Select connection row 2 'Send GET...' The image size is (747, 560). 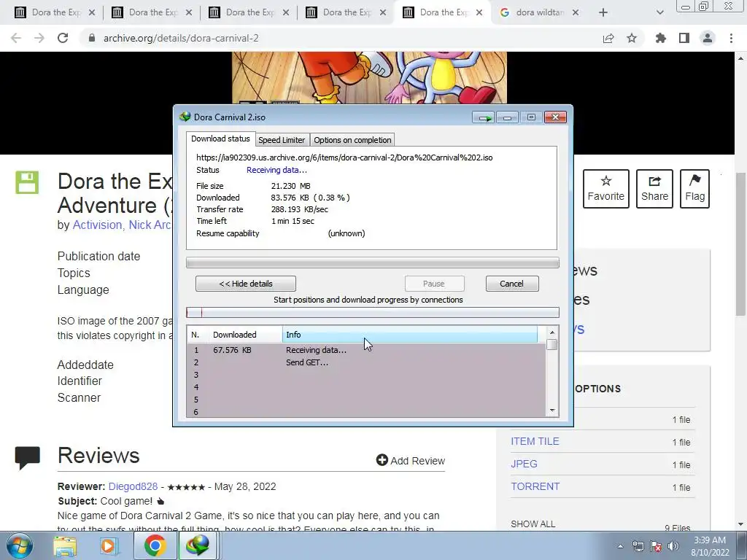(x=366, y=362)
